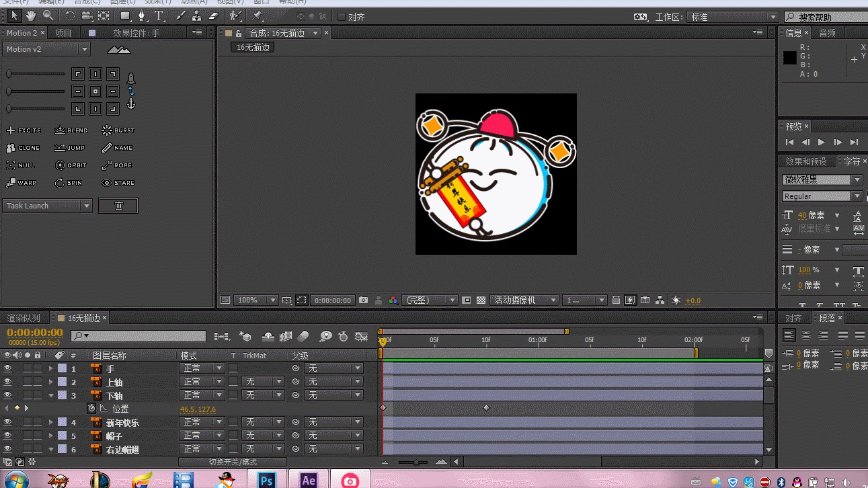
Task: Hide layer 1 手 with eye toggle
Action: pyautogui.click(x=7, y=368)
